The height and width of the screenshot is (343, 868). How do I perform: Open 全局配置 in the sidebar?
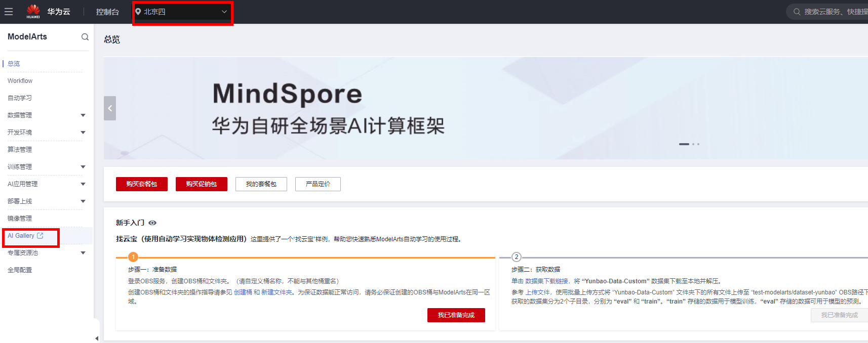pyautogui.click(x=20, y=270)
